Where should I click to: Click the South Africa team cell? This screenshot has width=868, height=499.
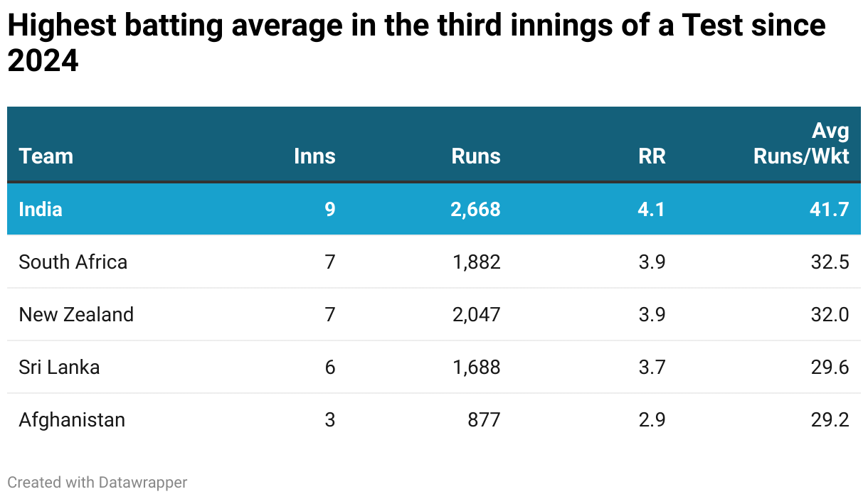click(73, 262)
